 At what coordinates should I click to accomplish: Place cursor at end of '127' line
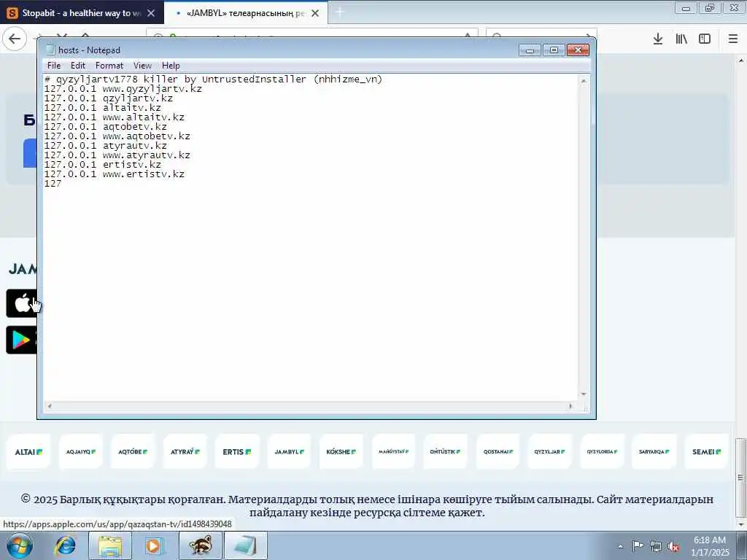click(62, 184)
